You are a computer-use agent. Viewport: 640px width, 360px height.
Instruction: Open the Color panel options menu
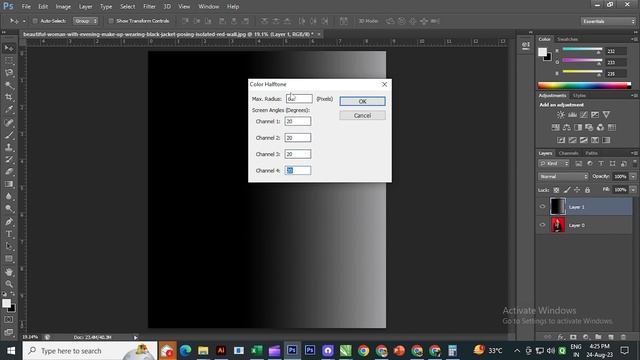634,39
